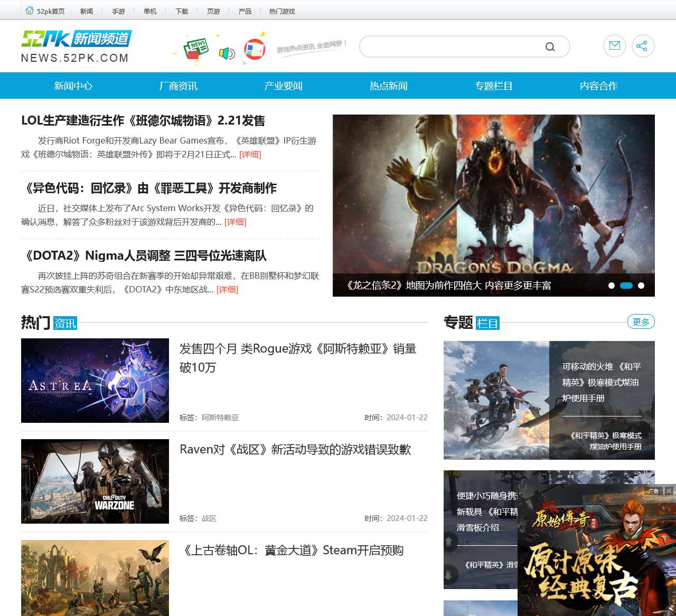This screenshot has height=616, width=676.
Task: Open headline 《异色代码：回忆录》由《罪恶工具》开发商制作
Action: click(x=149, y=188)
